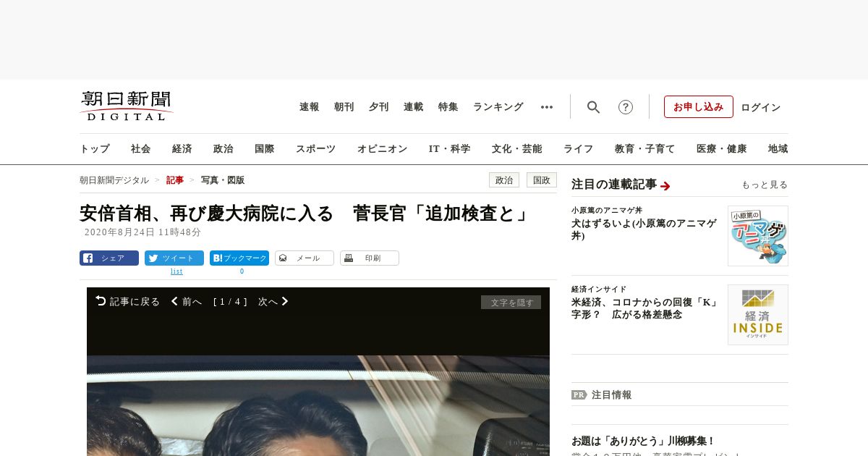Open 速報 menu item
Image resolution: width=868 pixels, height=456 pixels.
tap(310, 107)
